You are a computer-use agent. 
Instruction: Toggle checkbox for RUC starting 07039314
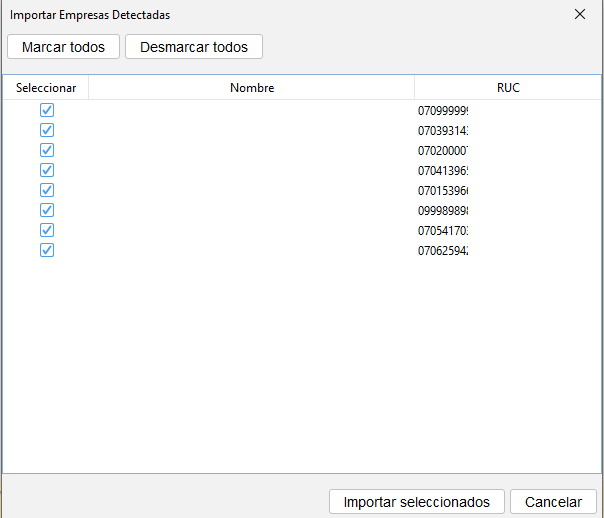[x=47, y=130]
